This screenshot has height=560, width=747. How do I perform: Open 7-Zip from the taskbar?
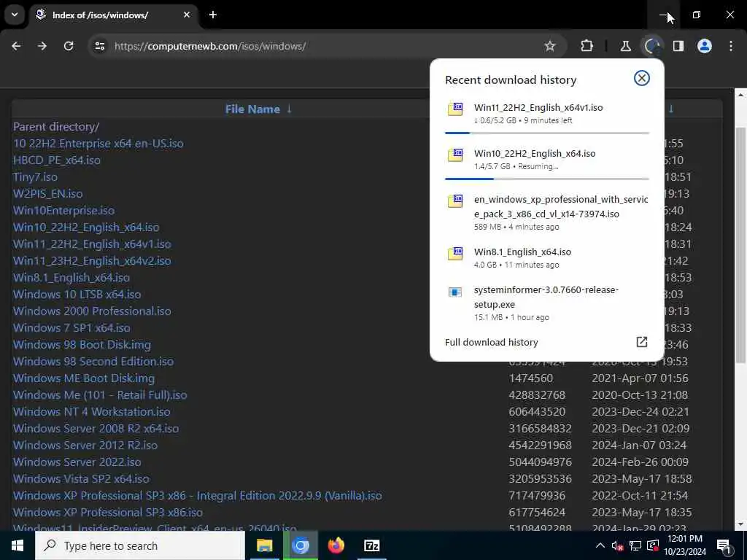pyautogui.click(x=371, y=545)
